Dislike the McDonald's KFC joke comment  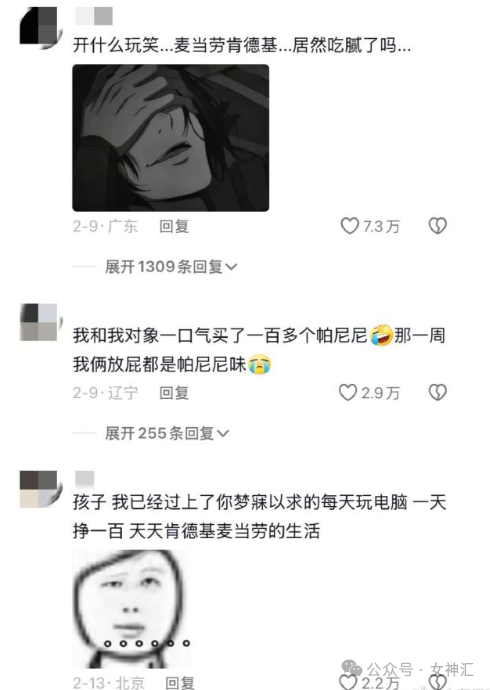(x=438, y=226)
